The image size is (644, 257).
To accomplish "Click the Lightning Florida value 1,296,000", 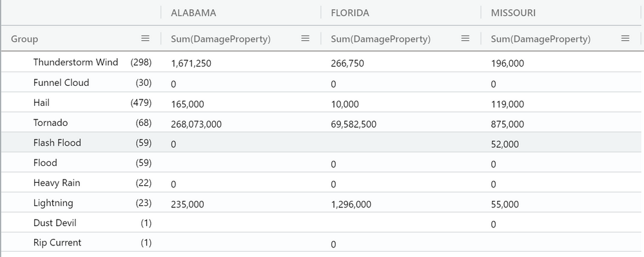I will click(351, 204).
